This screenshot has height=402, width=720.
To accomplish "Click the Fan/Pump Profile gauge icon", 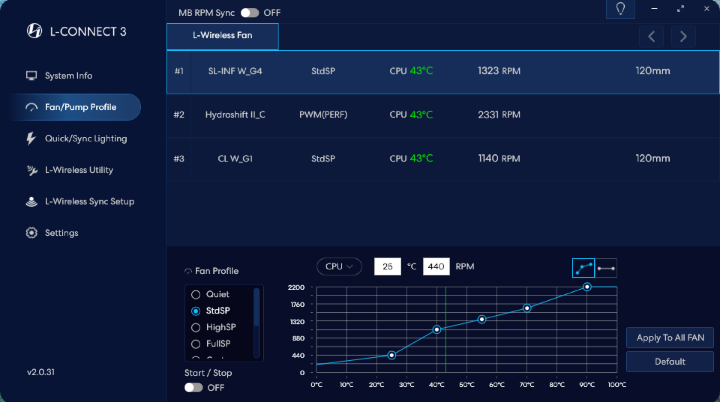I will coord(32,107).
